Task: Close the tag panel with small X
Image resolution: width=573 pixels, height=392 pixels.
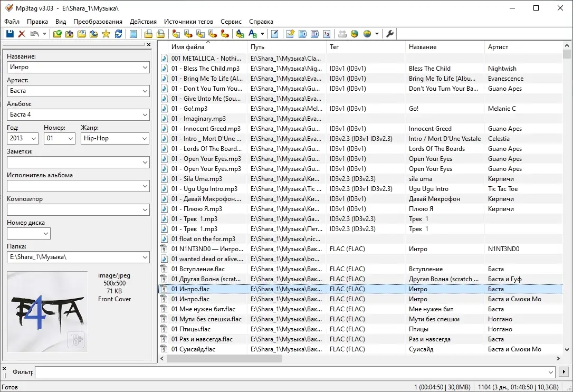Action: (149, 44)
